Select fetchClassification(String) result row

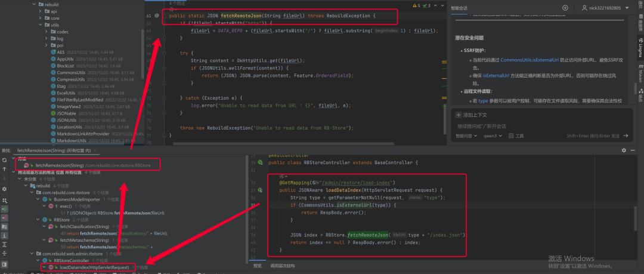click(84, 227)
